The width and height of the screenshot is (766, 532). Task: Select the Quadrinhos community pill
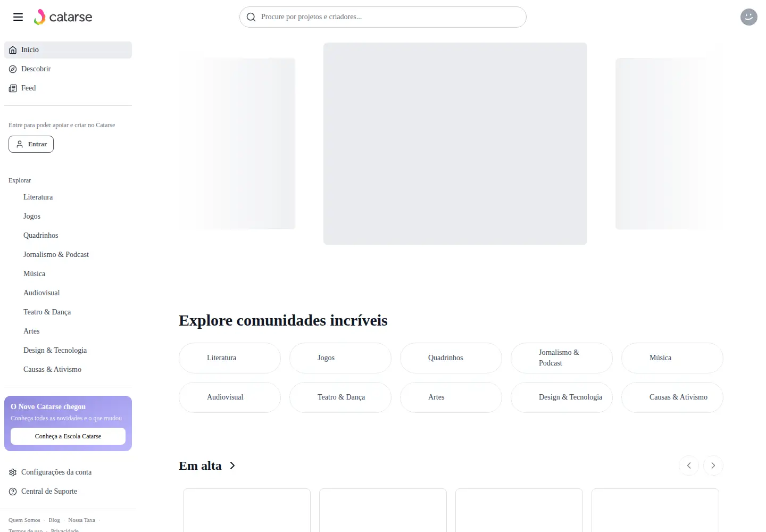coord(451,358)
